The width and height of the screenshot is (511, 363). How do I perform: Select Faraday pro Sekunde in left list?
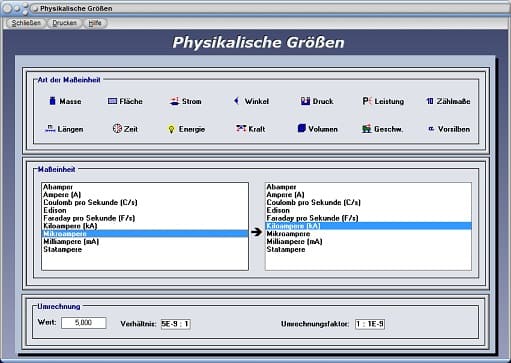click(145, 218)
